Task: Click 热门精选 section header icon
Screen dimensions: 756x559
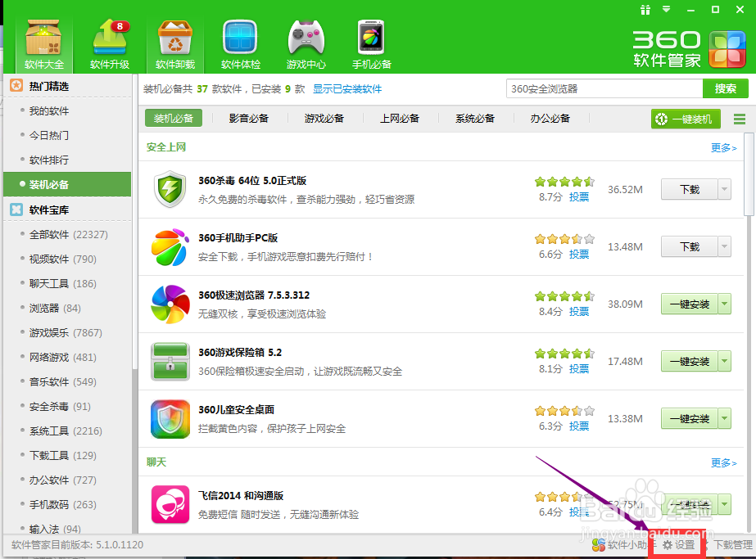Action: coord(16,85)
